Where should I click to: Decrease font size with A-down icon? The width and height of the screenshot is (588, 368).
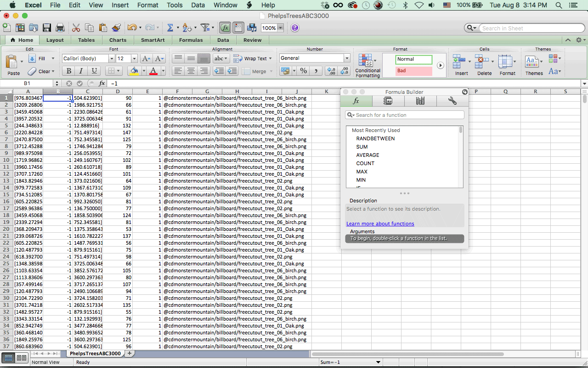click(159, 58)
